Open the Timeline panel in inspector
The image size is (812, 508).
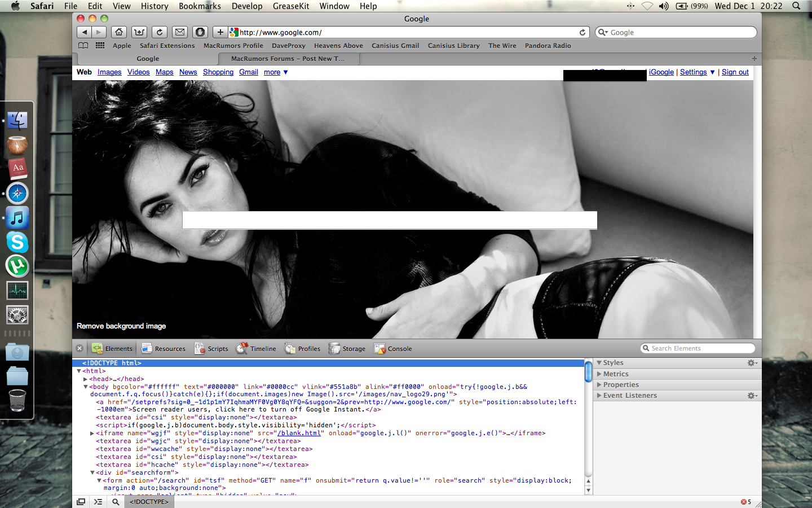coord(256,348)
